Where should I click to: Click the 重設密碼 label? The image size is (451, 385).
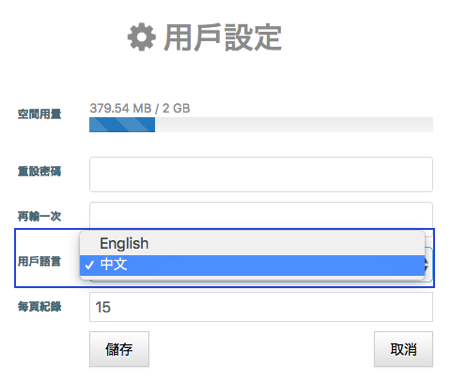[39, 171]
